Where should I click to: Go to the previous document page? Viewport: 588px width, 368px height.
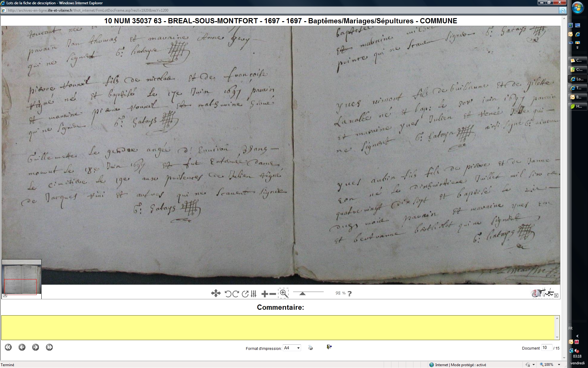(22, 347)
